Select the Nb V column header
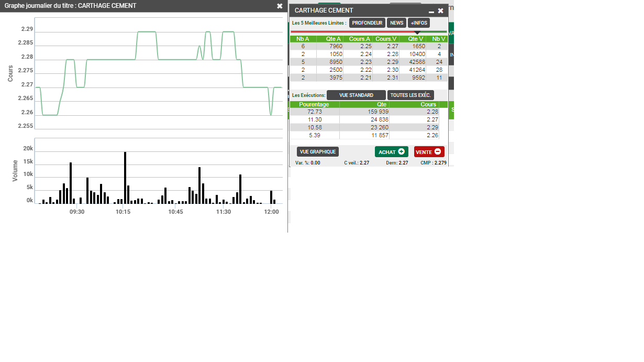Screen dimensions: 644x362 click(x=438, y=39)
